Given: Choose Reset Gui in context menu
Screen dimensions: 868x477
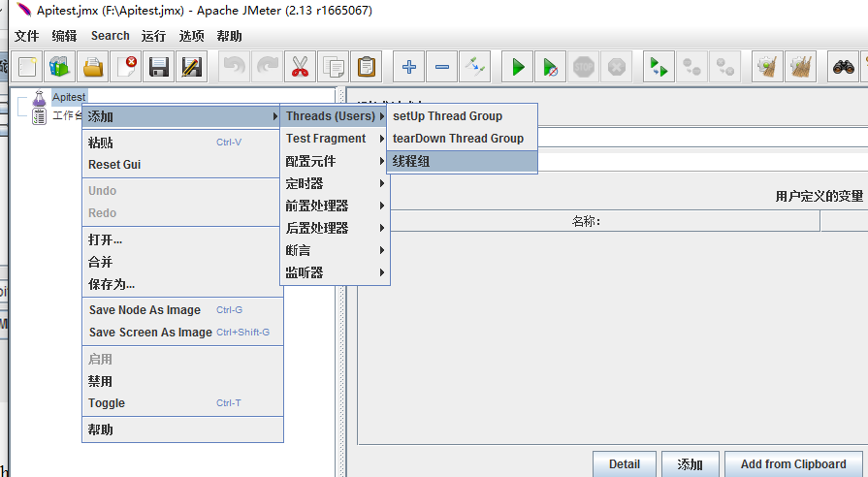Looking at the screenshot, I should click(x=181, y=165).
